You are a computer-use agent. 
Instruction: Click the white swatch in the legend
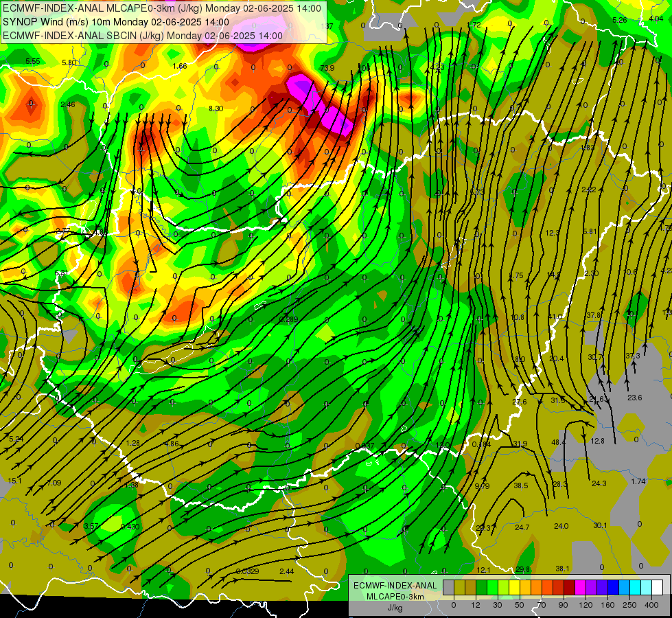click(x=658, y=588)
